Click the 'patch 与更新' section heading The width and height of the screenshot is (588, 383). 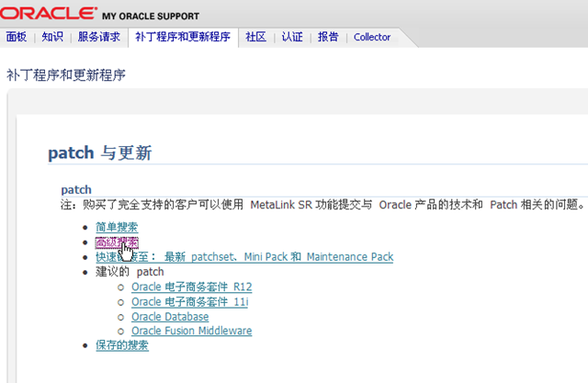pos(99,153)
